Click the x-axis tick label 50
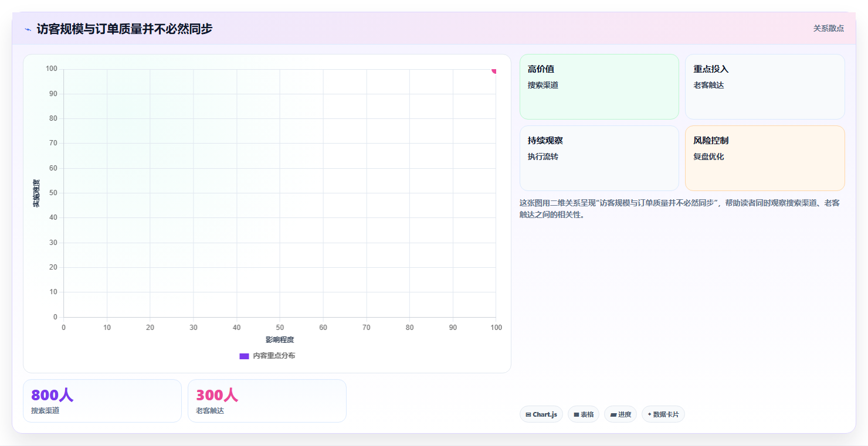 (280, 328)
